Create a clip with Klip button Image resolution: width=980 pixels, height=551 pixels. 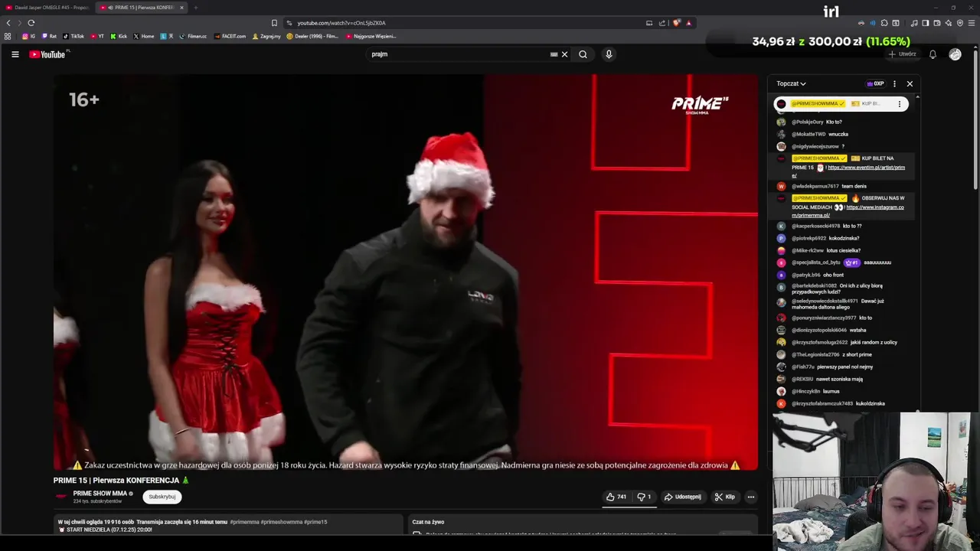pos(725,497)
